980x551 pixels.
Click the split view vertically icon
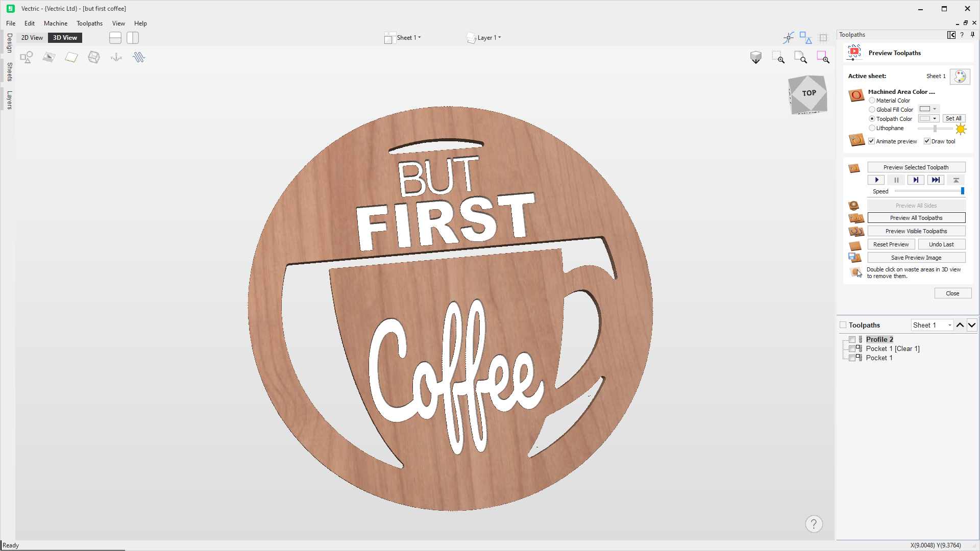[x=133, y=38]
